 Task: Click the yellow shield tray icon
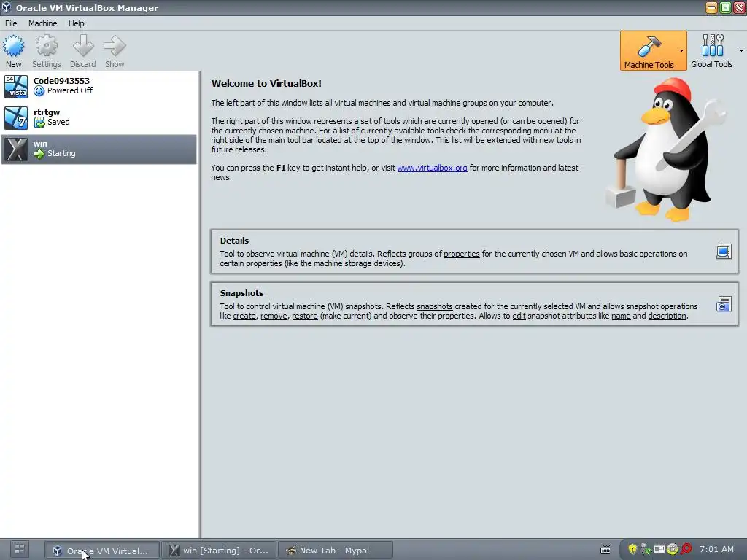coord(632,549)
